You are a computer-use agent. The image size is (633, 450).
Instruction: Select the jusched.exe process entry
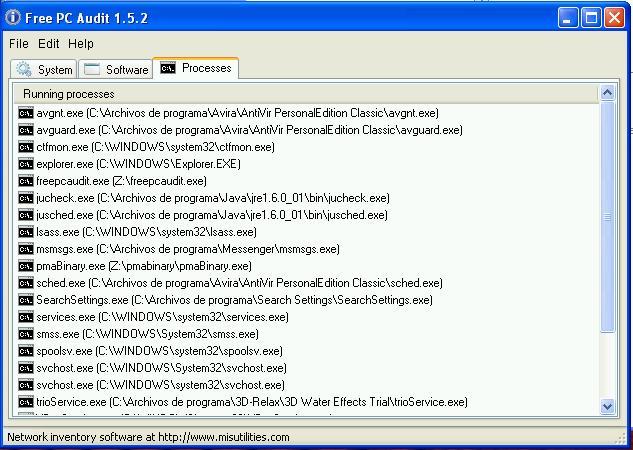(212, 215)
